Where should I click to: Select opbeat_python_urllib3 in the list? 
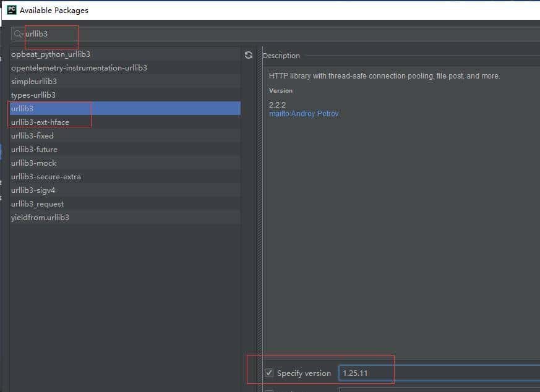pos(51,54)
